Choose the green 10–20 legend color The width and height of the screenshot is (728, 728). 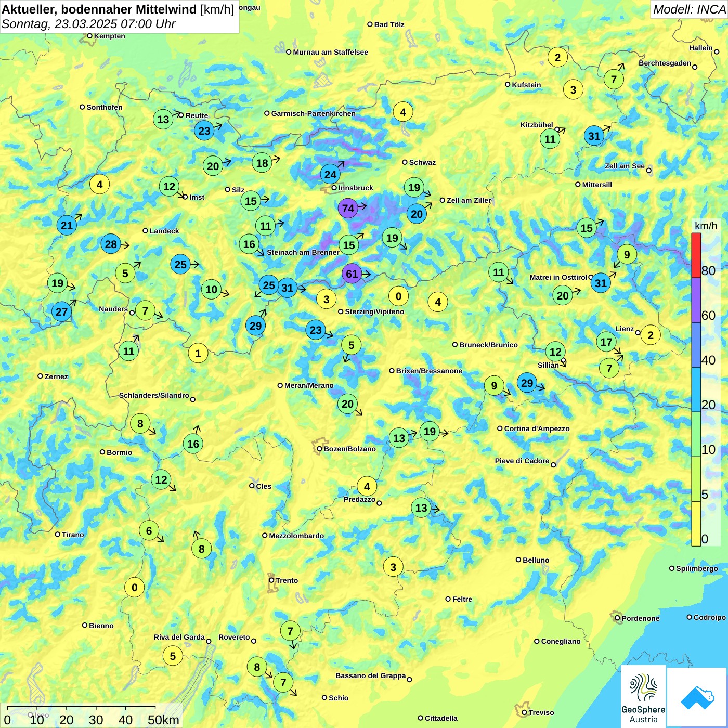(696, 435)
